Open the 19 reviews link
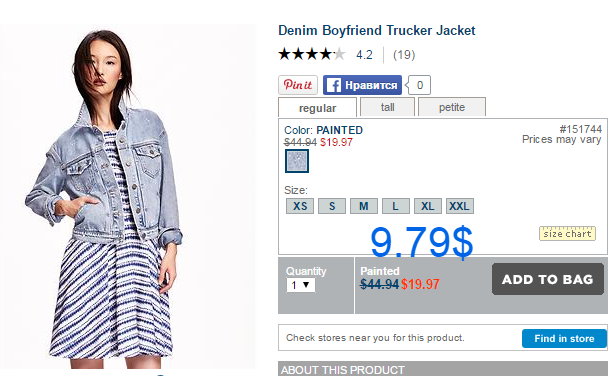Screen dimensions: 608x376 [404, 55]
